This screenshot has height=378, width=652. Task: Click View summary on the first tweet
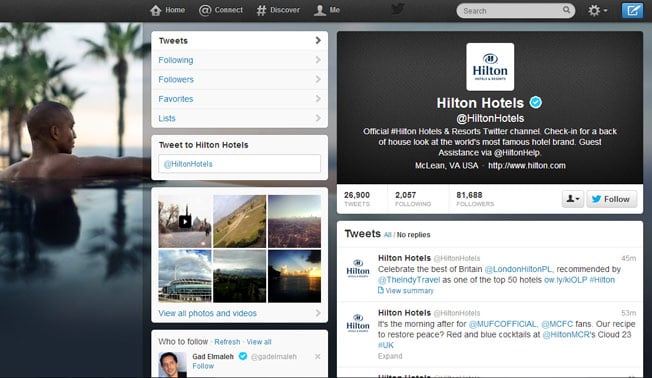(405, 291)
